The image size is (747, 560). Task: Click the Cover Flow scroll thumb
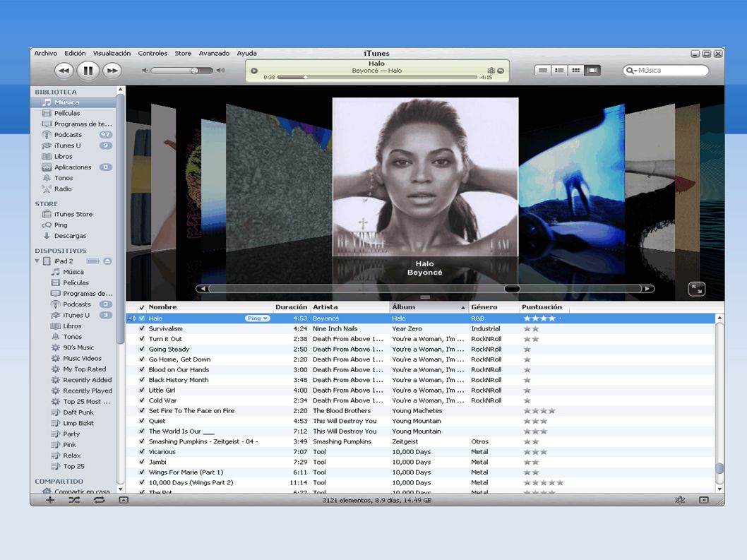[512, 289]
